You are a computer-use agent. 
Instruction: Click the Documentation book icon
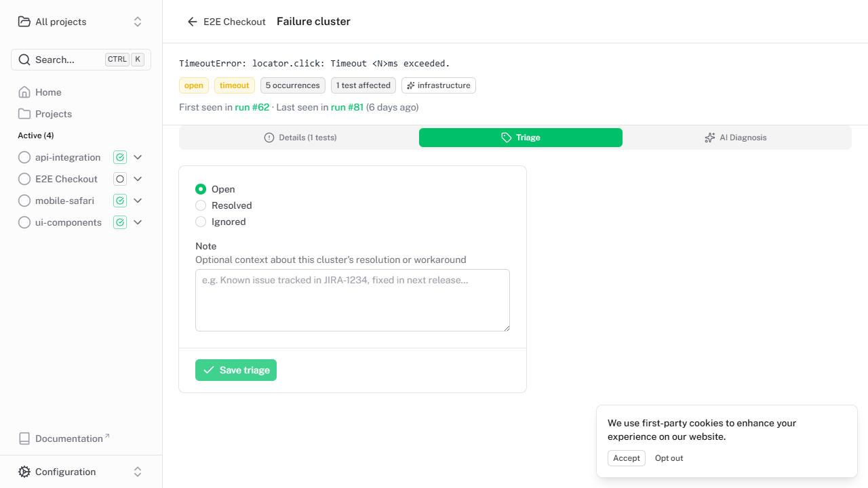24,439
